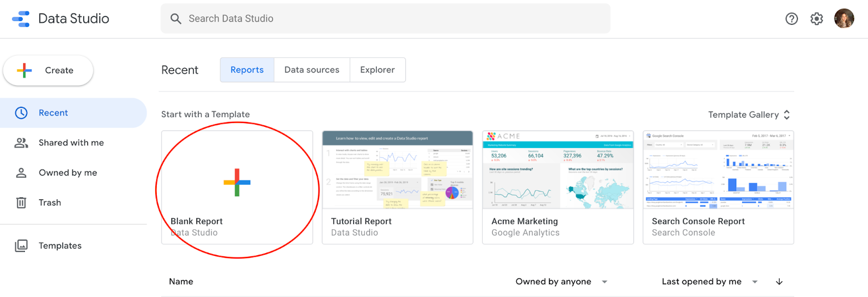
Task: Click the Name column header
Action: click(181, 282)
